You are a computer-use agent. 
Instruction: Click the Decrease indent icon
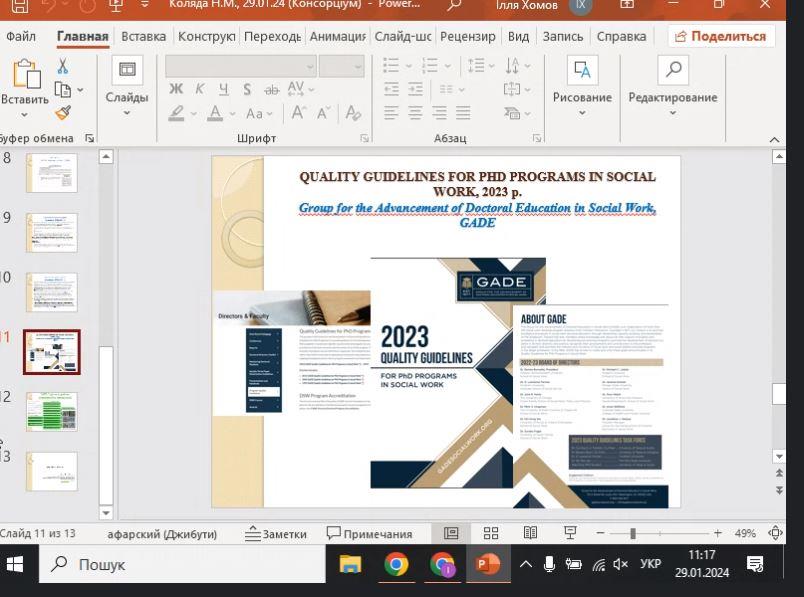point(391,89)
